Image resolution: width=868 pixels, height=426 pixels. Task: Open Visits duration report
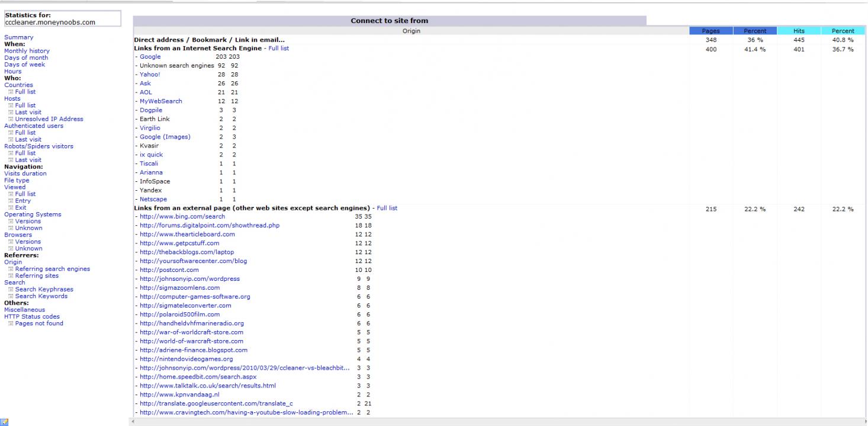pyautogui.click(x=25, y=174)
